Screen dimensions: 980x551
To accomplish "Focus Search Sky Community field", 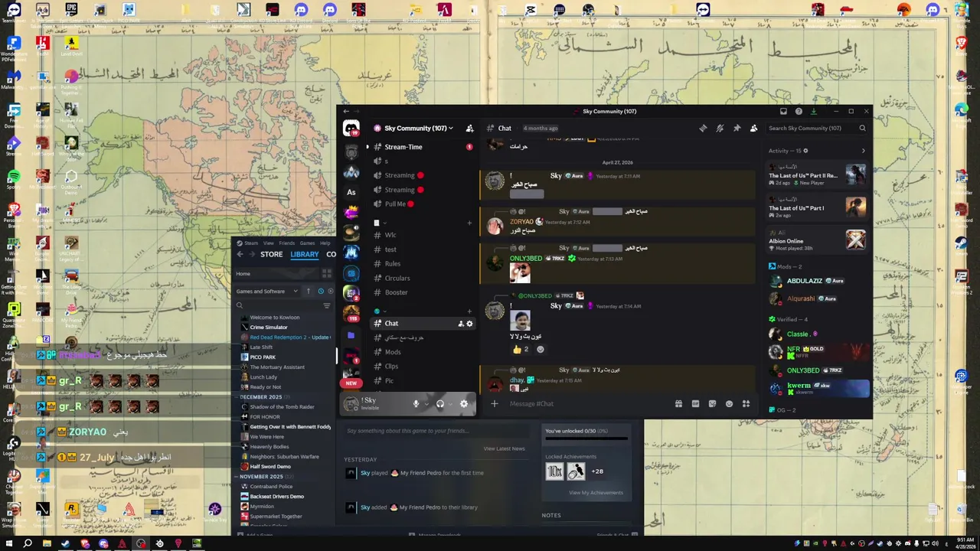I will coord(818,129).
